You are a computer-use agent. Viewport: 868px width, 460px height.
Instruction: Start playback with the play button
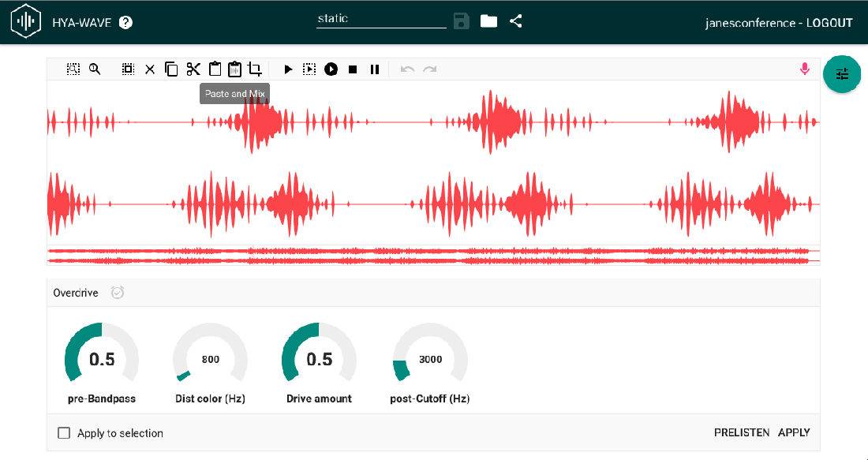point(288,69)
